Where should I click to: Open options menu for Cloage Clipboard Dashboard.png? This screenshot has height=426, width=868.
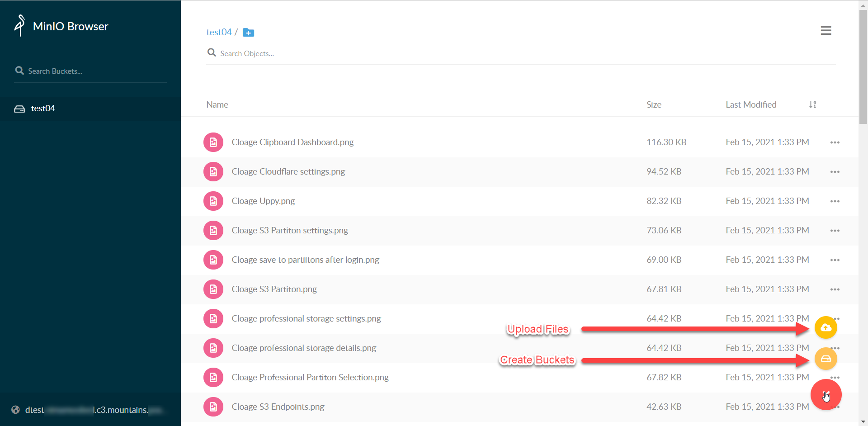835,142
